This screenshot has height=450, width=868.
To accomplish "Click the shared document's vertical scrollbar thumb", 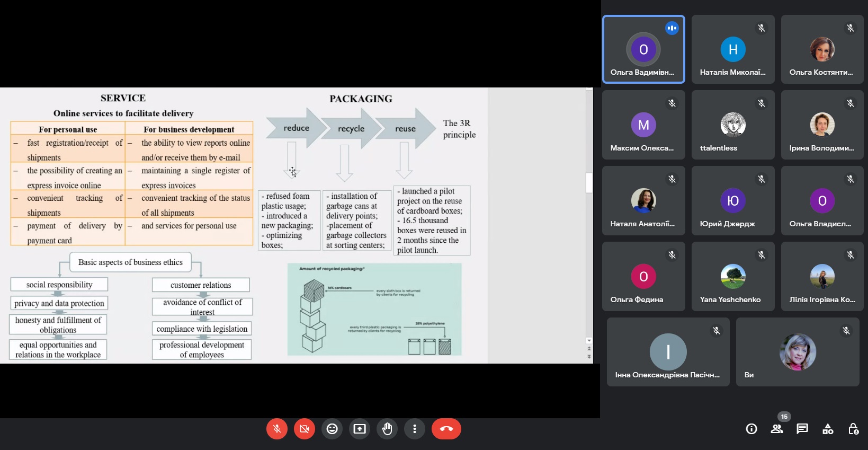I will 589,183.
